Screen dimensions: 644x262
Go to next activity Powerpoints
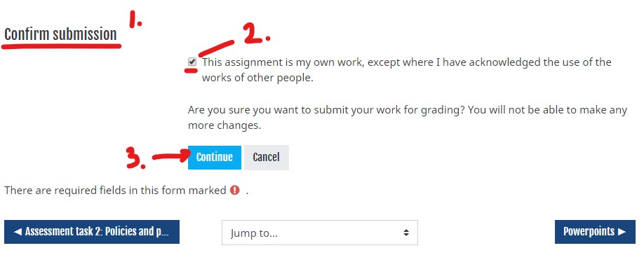[x=595, y=232]
